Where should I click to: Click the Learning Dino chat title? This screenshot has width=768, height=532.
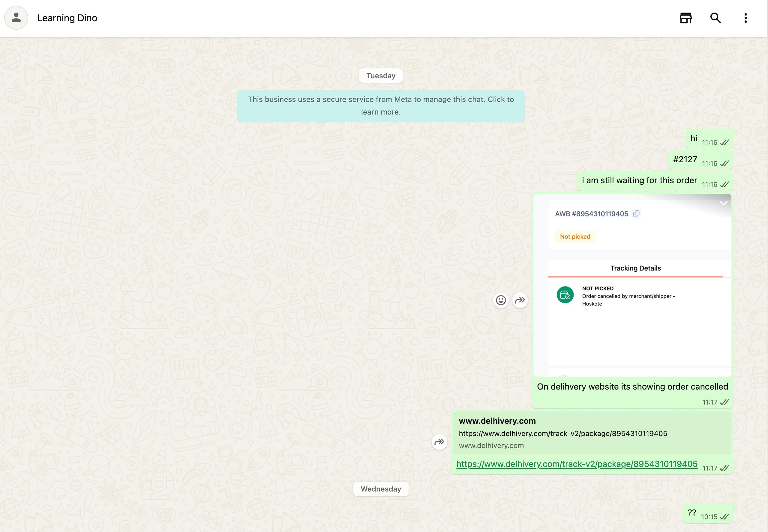point(67,18)
